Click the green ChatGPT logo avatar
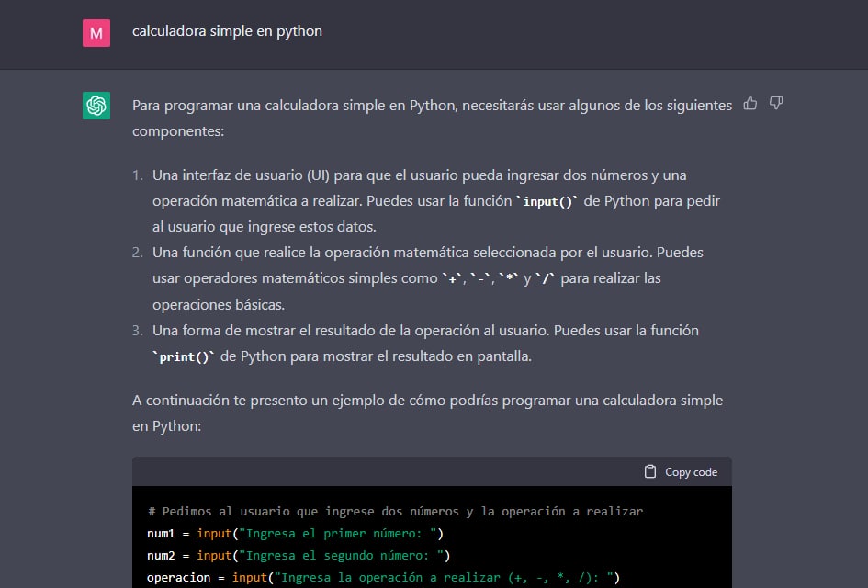 [x=96, y=106]
